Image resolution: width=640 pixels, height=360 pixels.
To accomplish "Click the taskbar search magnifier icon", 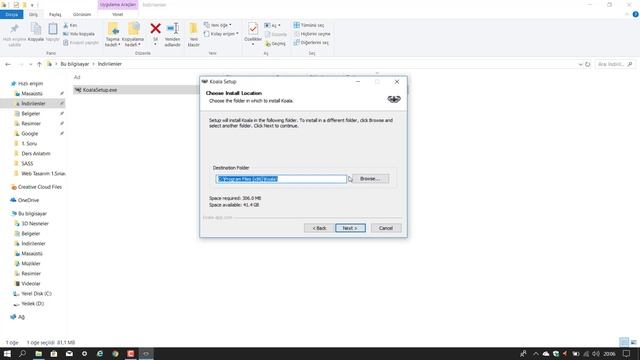I will pyautogui.click(x=22, y=353).
